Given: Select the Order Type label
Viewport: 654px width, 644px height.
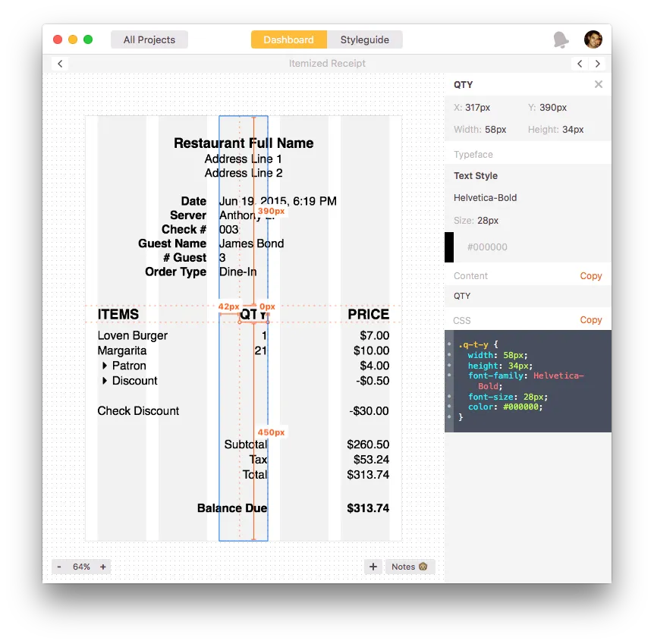Looking at the screenshot, I should click(x=175, y=272).
